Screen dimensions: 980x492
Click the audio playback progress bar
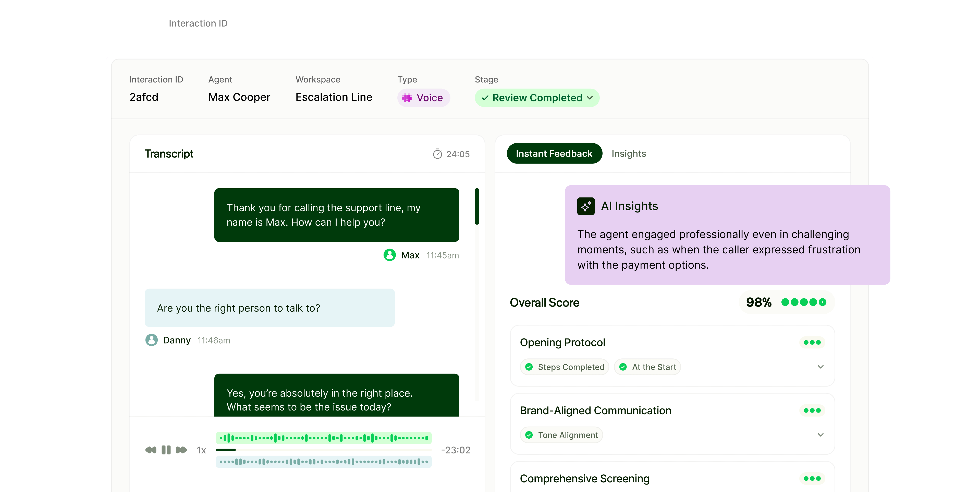[x=323, y=450]
